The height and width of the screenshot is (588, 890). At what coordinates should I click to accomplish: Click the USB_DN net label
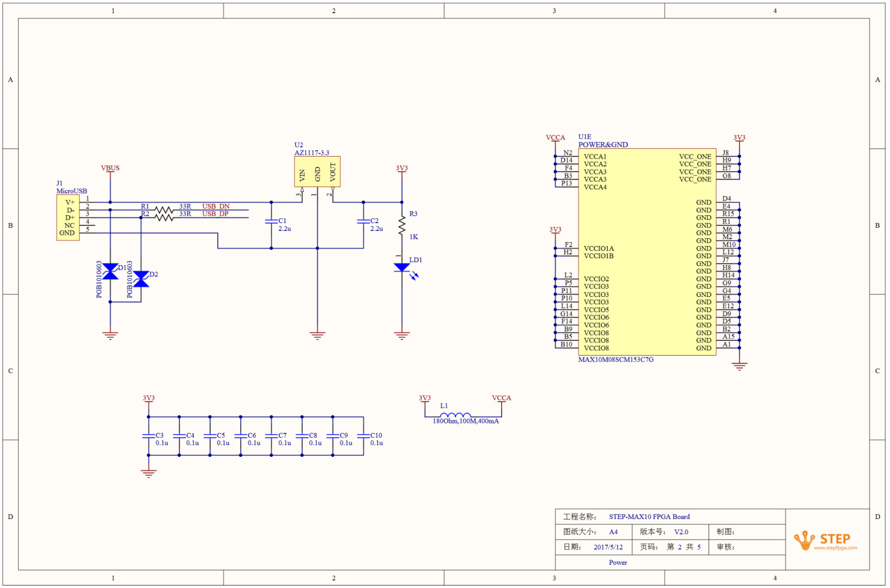(216, 206)
